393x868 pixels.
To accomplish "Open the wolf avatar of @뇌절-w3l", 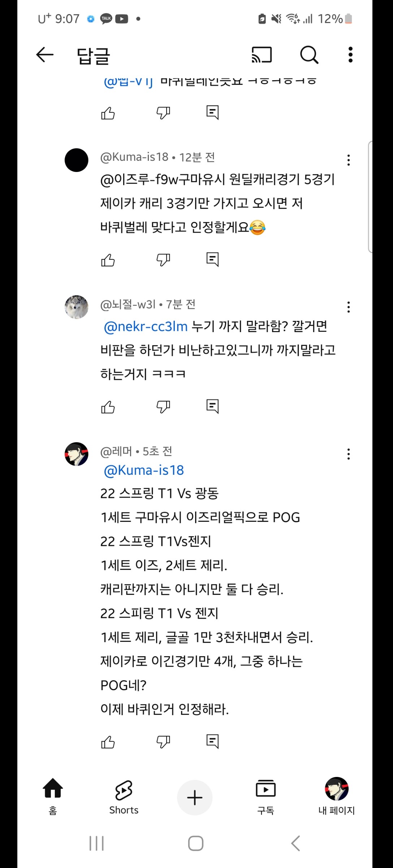I will click(x=77, y=307).
